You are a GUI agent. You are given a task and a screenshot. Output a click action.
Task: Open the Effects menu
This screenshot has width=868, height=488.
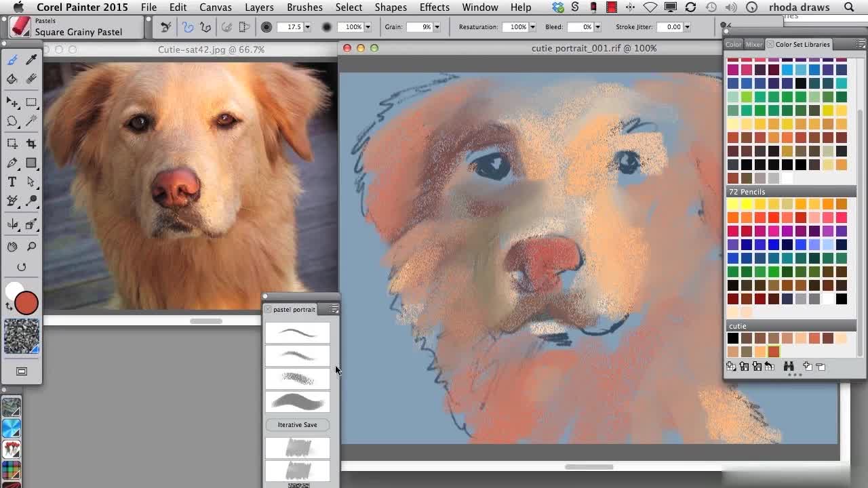pyautogui.click(x=435, y=7)
